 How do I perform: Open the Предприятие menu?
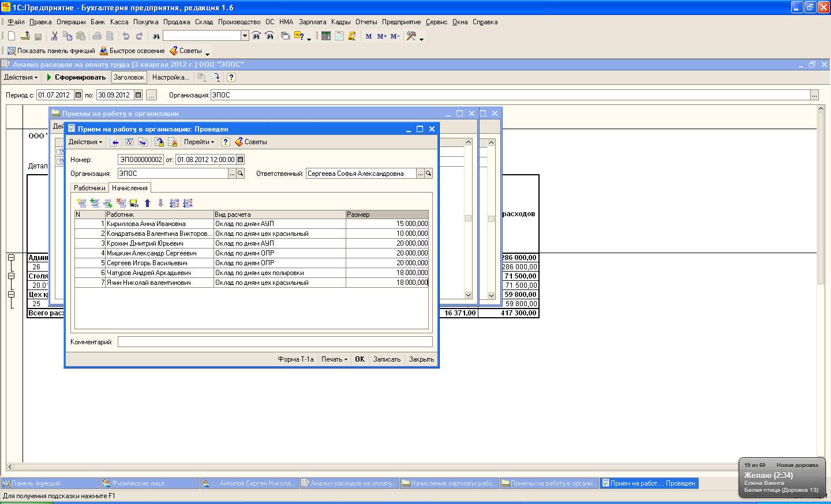pyautogui.click(x=402, y=22)
